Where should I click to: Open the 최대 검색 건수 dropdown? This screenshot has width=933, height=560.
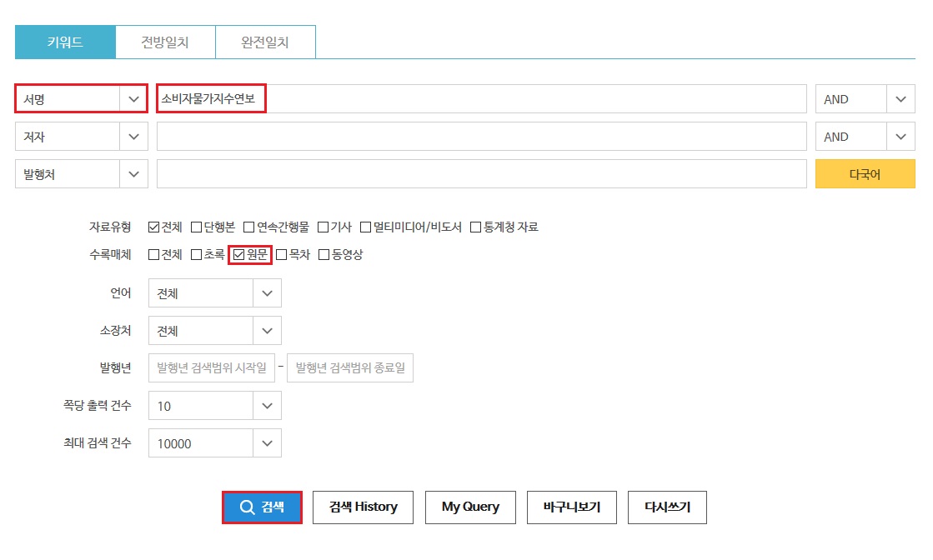click(268, 442)
